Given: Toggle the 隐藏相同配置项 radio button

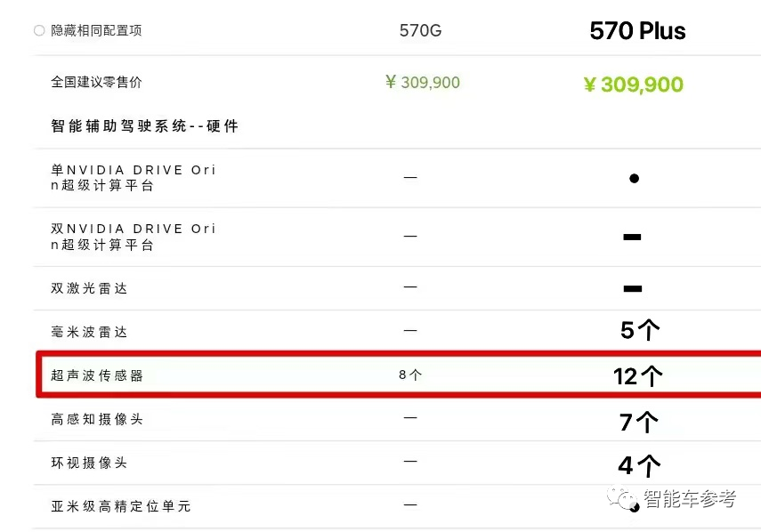Looking at the screenshot, I should click(39, 30).
